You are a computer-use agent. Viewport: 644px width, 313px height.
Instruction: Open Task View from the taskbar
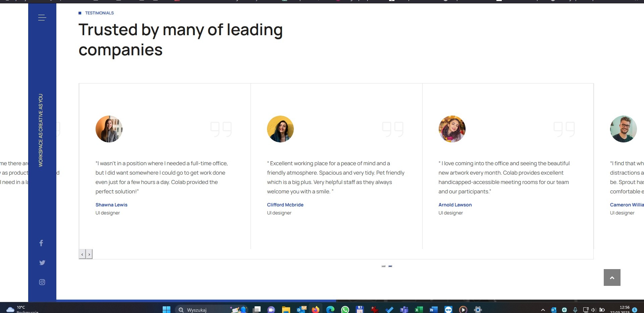coord(257,310)
